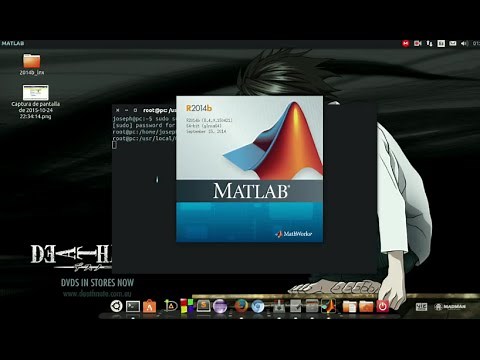This screenshot has width=480, height=360.
Task: Launch Ubuntu Software Center from dock
Action: coord(149,306)
